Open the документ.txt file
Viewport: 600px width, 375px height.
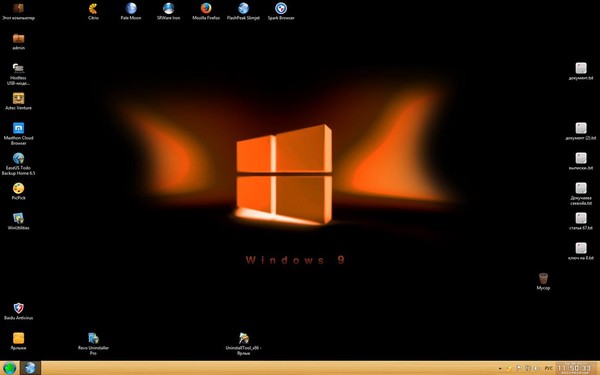(581, 71)
